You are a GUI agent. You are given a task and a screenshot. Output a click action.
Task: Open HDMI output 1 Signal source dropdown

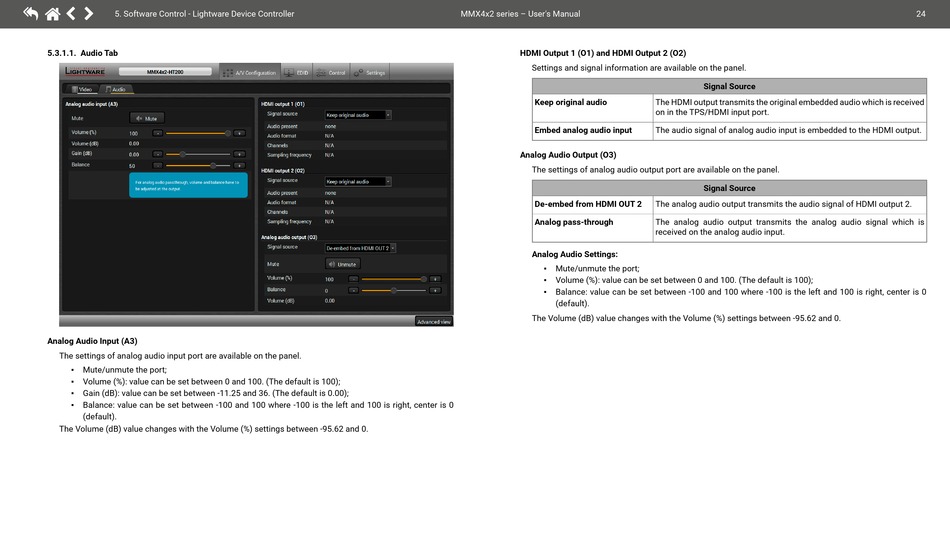[x=358, y=114]
